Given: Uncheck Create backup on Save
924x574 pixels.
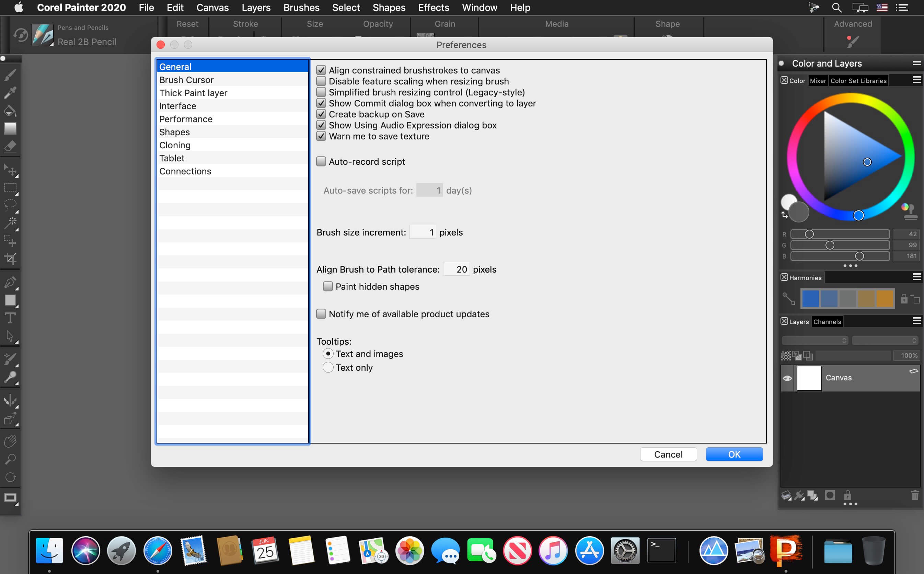Looking at the screenshot, I should click(x=321, y=114).
